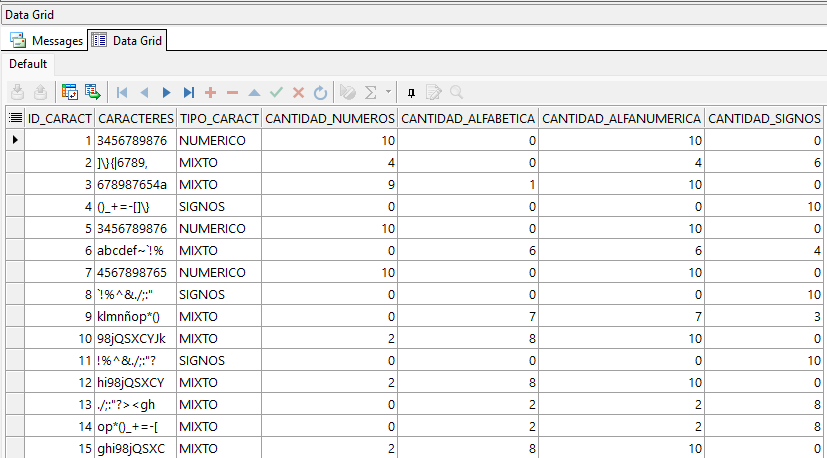Click the TIPO_CARACT column header
Image resolution: width=827 pixels, height=458 pixels.
[218, 118]
